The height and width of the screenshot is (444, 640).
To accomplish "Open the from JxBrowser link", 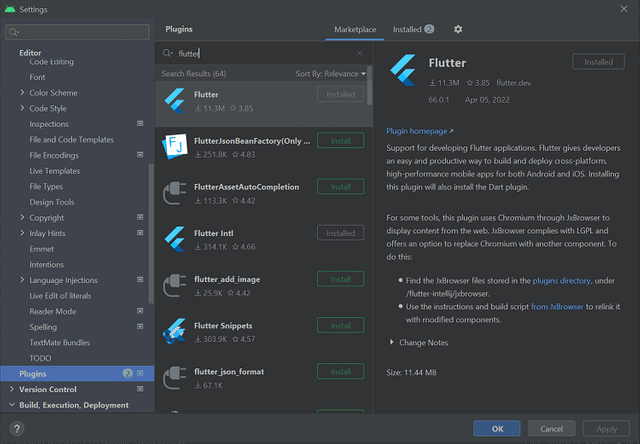I will pyautogui.click(x=557, y=306).
